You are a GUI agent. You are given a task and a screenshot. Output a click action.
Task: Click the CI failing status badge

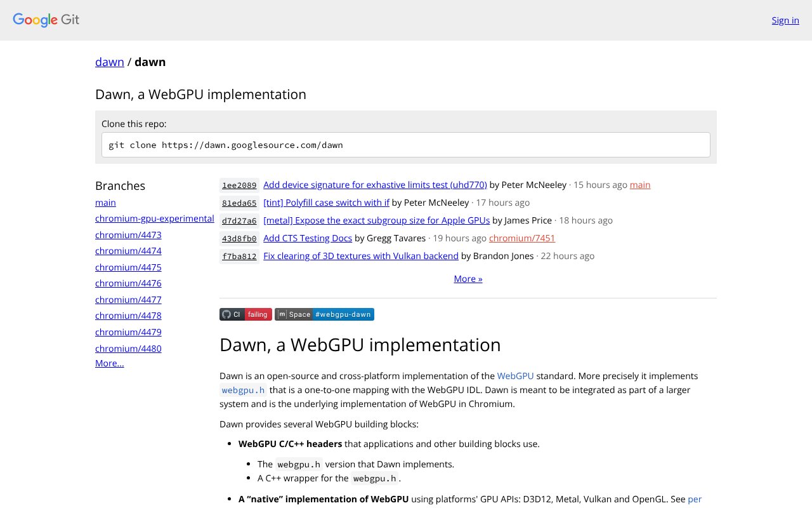pyautogui.click(x=246, y=314)
